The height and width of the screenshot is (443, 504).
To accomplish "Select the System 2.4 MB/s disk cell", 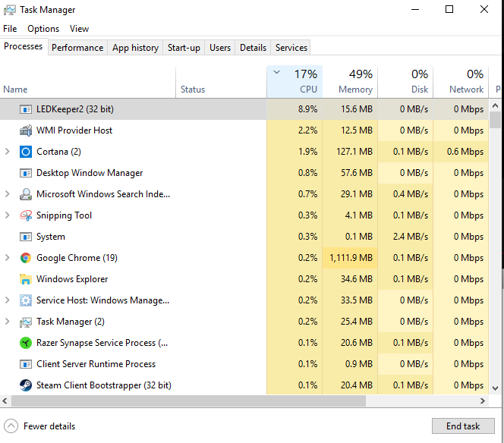I will coord(405,237).
